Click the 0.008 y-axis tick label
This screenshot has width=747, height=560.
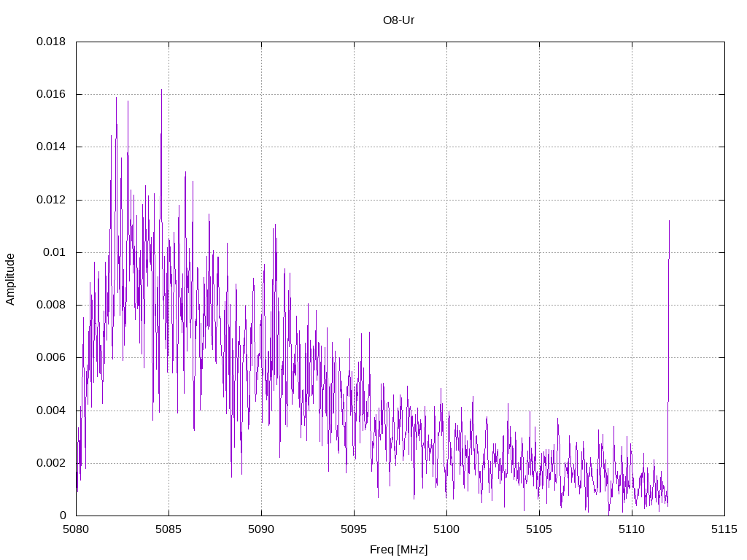tap(51, 305)
